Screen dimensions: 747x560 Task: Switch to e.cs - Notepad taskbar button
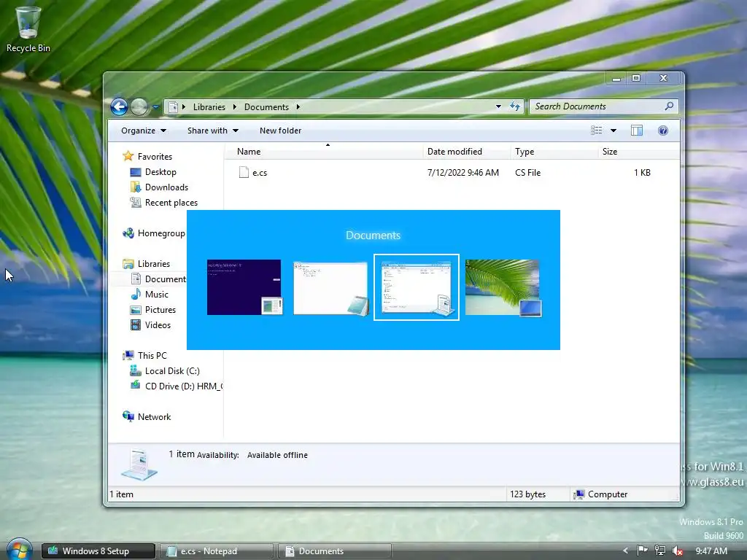[216, 551]
